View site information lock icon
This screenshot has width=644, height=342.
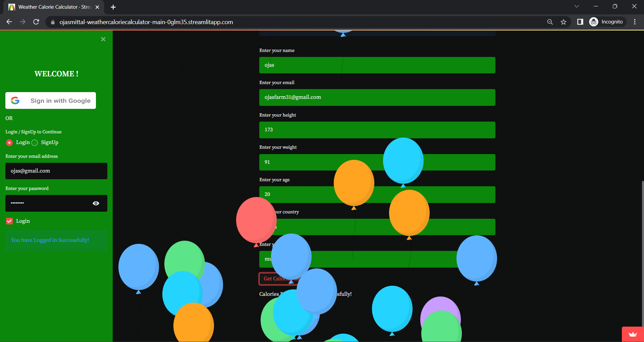tap(53, 22)
